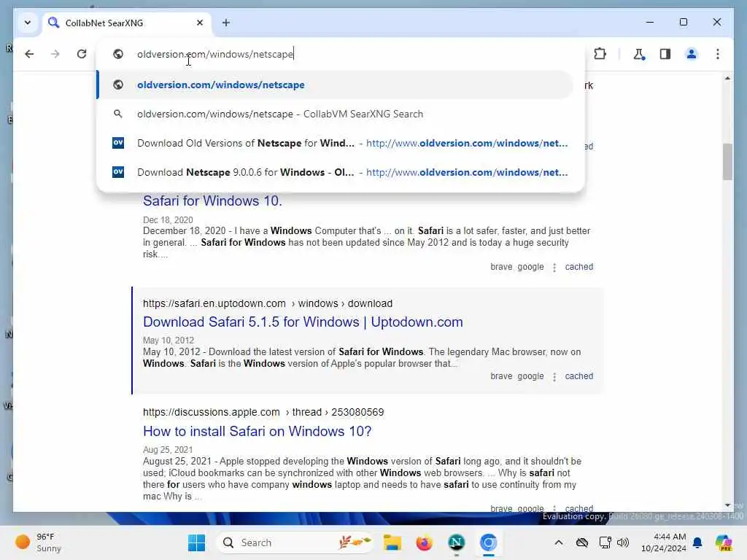Expand three-dot options under Safari for Windows 10 result
The image size is (747, 560).
point(554,268)
